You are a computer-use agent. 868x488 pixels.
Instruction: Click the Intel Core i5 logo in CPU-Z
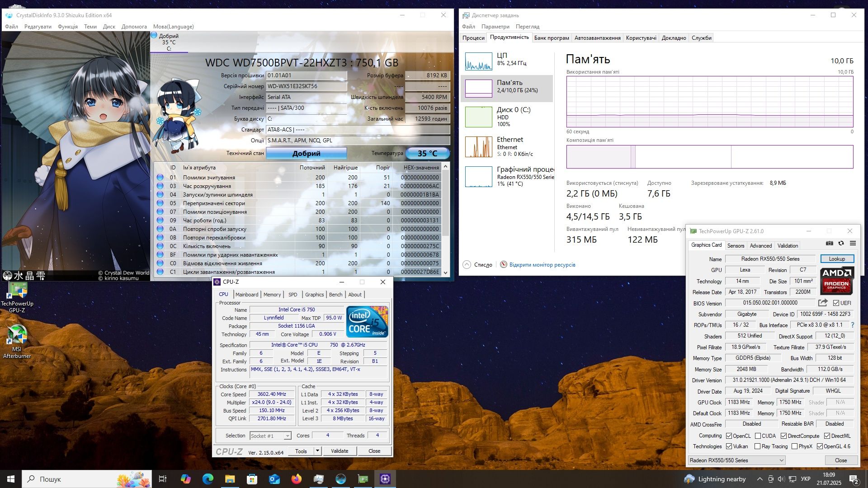367,322
